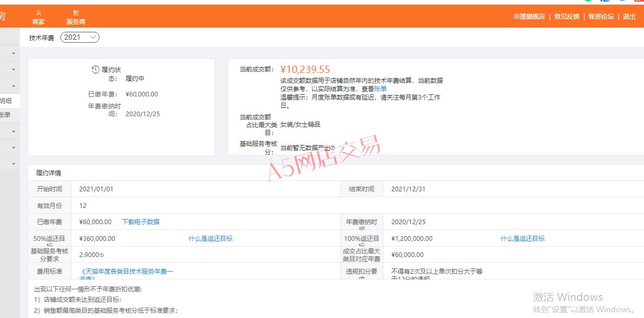This screenshot has width=644, height=318.
Task: Click the 履约中 status value
Action: click(135, 79)
